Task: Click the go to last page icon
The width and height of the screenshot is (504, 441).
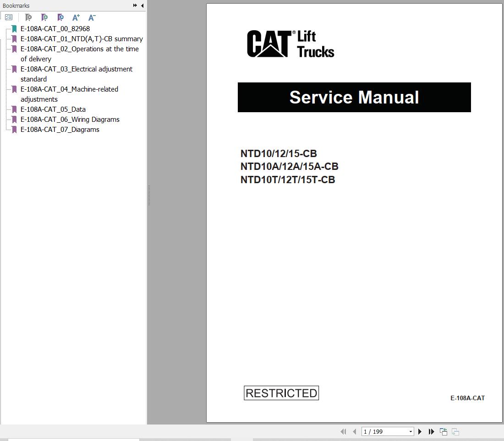Action: [x=431, y=431]
